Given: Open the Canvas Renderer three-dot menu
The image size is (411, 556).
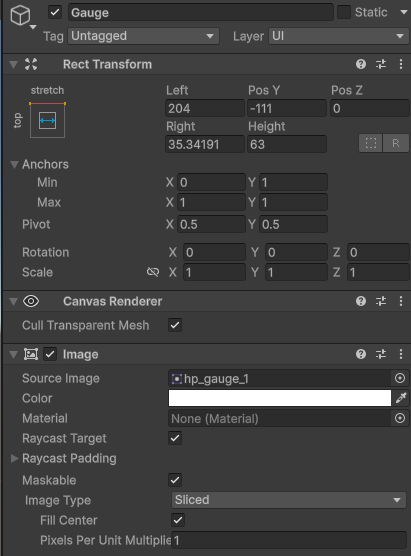Looking at the screenshot, I should pos(401,301).
